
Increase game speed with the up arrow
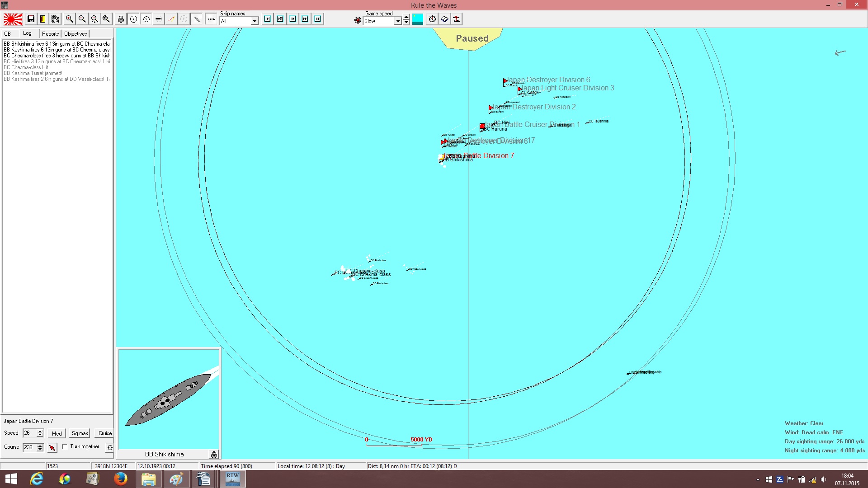tap(406, 18)
